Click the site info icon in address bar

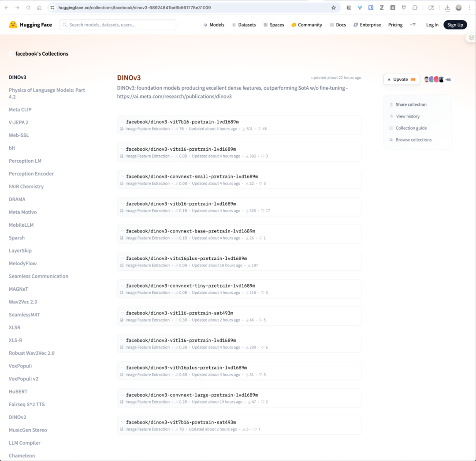click(52, 7)
